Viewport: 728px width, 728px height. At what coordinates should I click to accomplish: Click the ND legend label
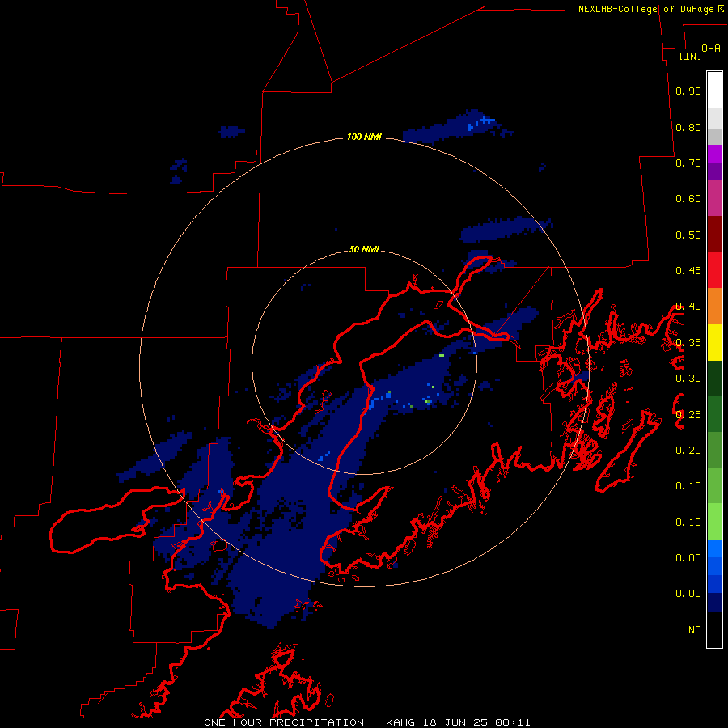pos(695,630)
